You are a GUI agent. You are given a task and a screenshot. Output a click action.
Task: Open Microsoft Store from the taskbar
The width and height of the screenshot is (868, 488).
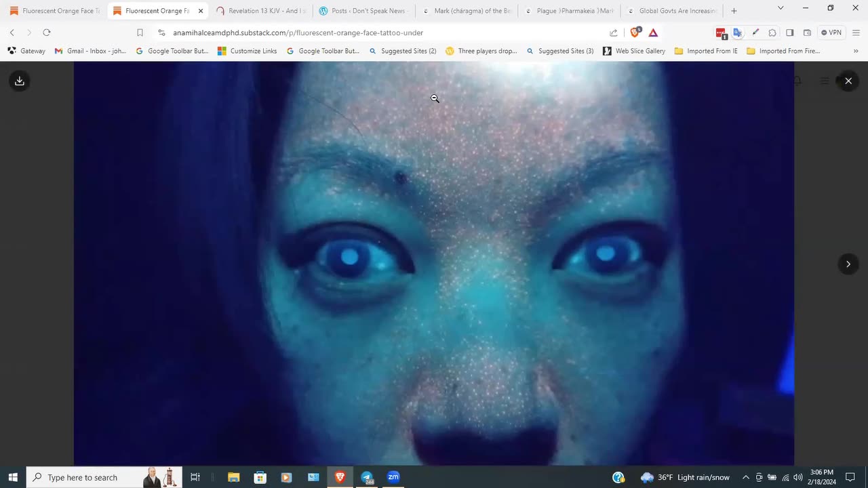(260, 477)
